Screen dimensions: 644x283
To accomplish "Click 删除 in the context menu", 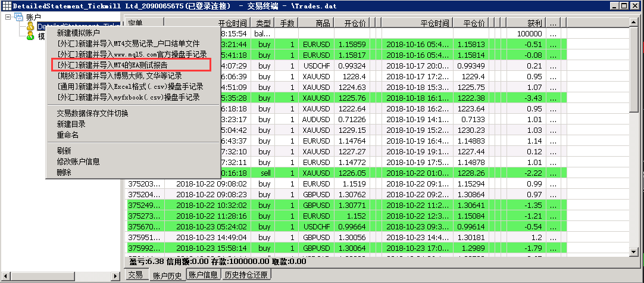I will coord(64,172).
